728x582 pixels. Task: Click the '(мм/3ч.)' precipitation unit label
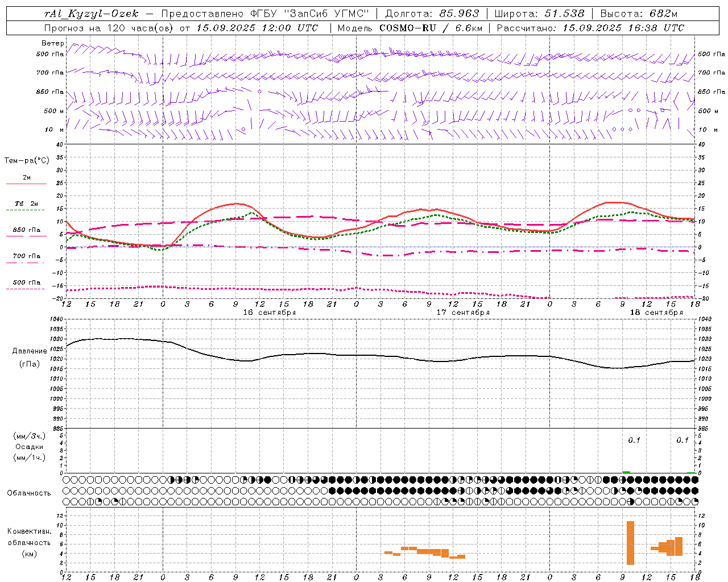point(30,436)
